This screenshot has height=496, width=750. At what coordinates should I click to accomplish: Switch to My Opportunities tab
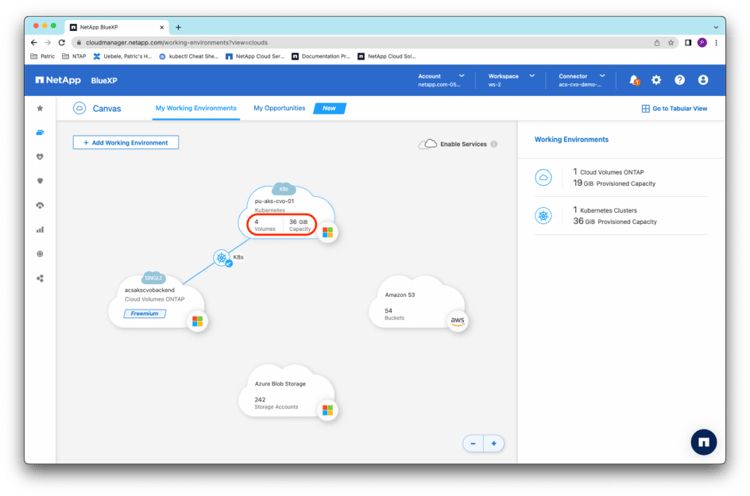[x=279, y=108]
